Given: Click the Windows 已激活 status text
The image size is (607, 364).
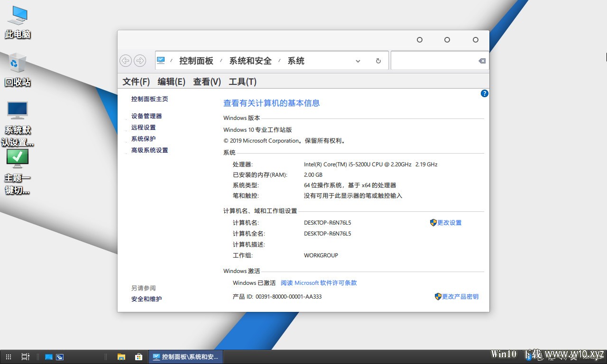Looking at the screenshot, I should pyautogui.click(x=254, y=283).
